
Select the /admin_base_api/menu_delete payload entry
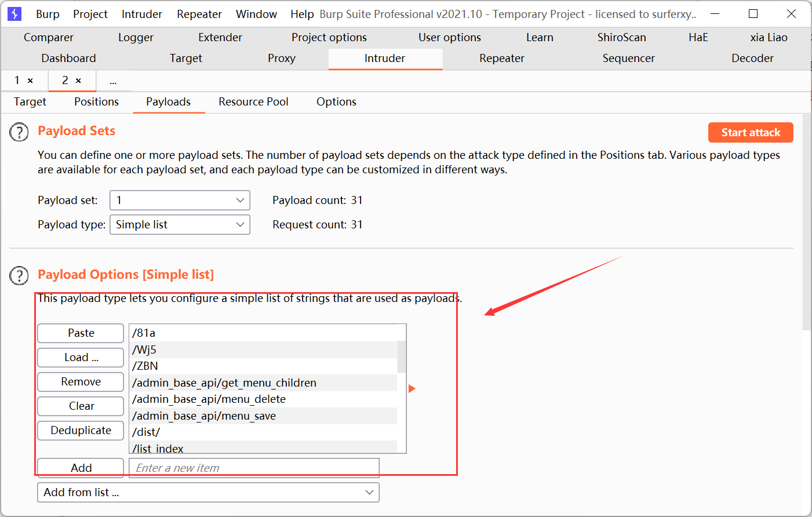[x=209, y=399]
